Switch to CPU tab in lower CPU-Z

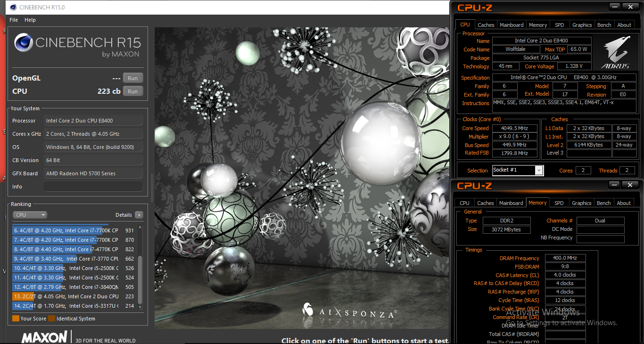click(464, 203)
